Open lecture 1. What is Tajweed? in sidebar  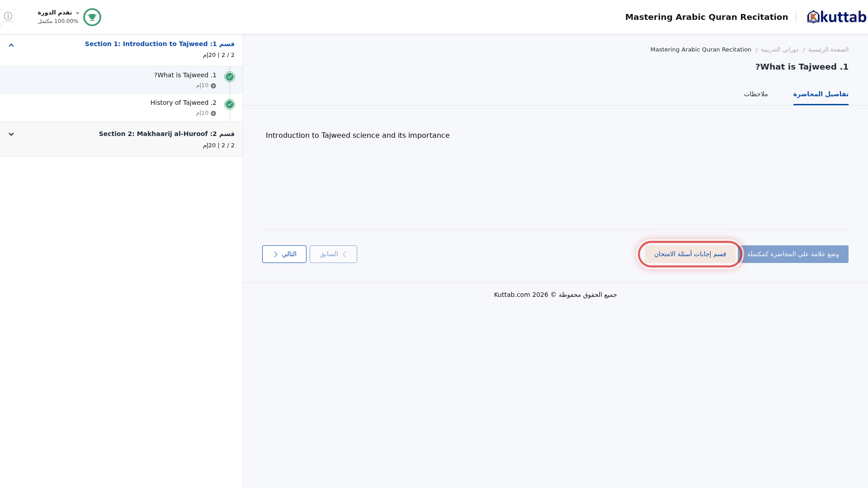pos(121,80)
